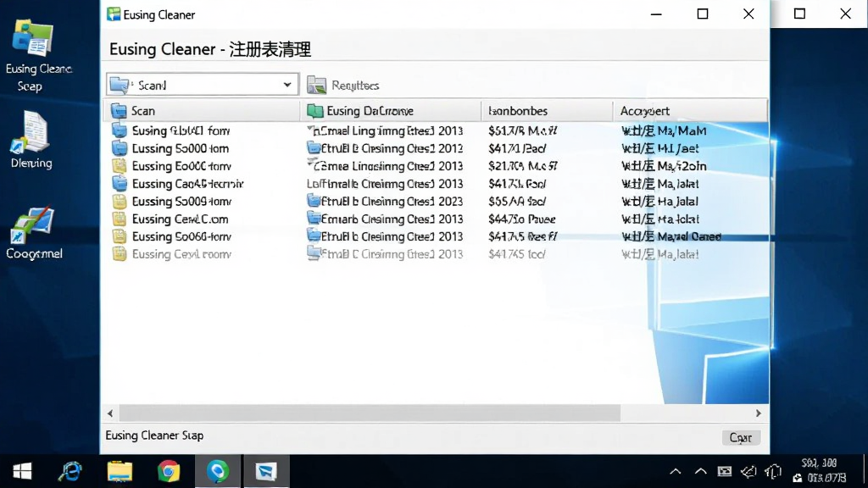The image size is (868, 488).
Task: Click folder icon beside Etruël Cleainng Ctes 2023
Action: coord(314,202)
